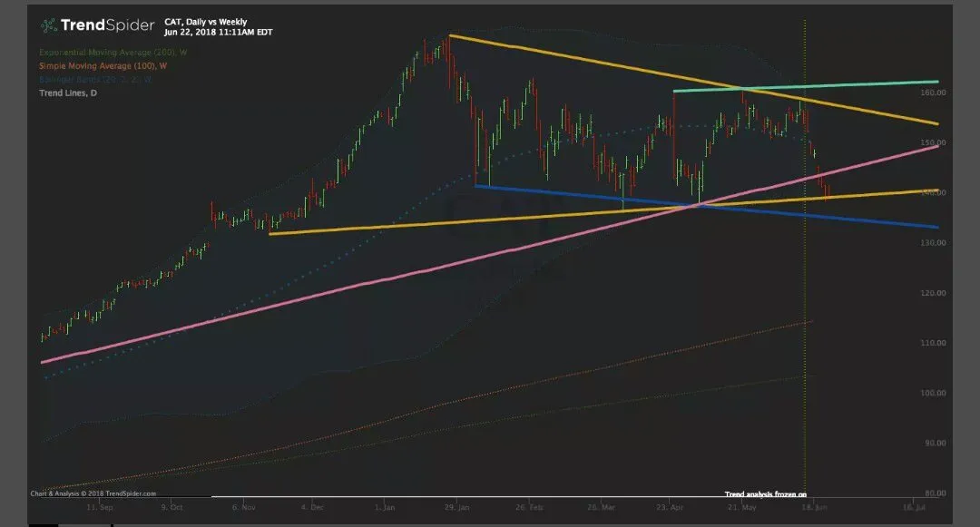
Task: Select the upper yellow descending trend line
Action: click(x=694, y=79)
